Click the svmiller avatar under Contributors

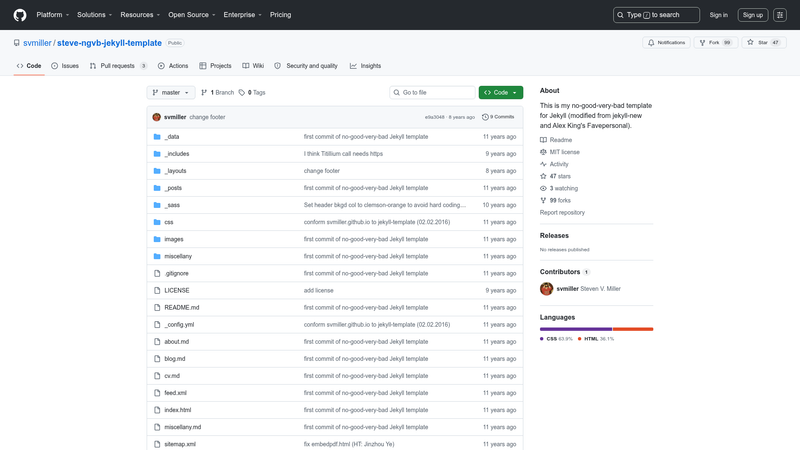(546, 289)
